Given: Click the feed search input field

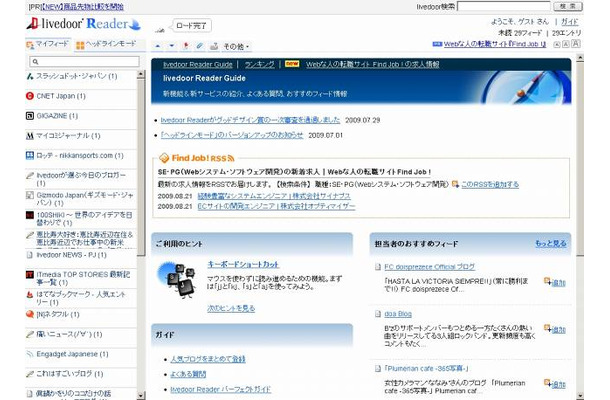Looking at the screenshot, I should [x=84, y=61].
